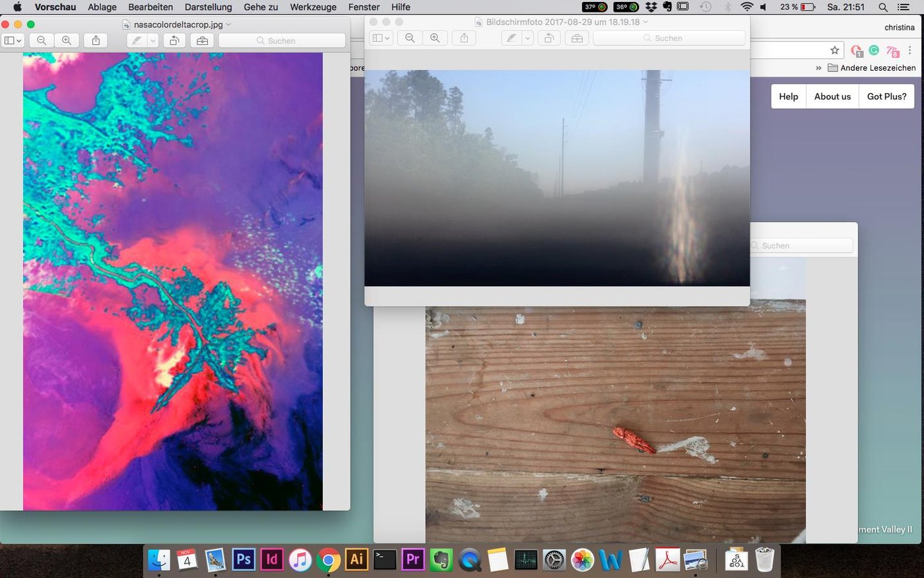Click Share icon in nasacolordeltacrop.jpg toolbar

[96, 40]
